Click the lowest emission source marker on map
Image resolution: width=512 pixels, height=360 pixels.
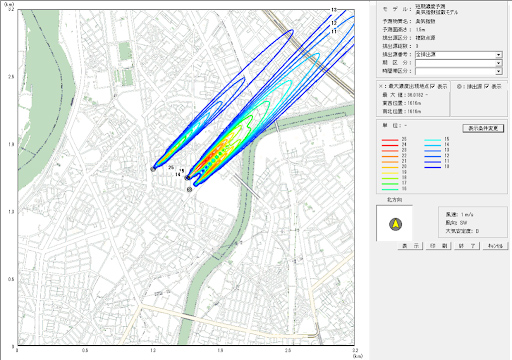(x=189, y=189)
